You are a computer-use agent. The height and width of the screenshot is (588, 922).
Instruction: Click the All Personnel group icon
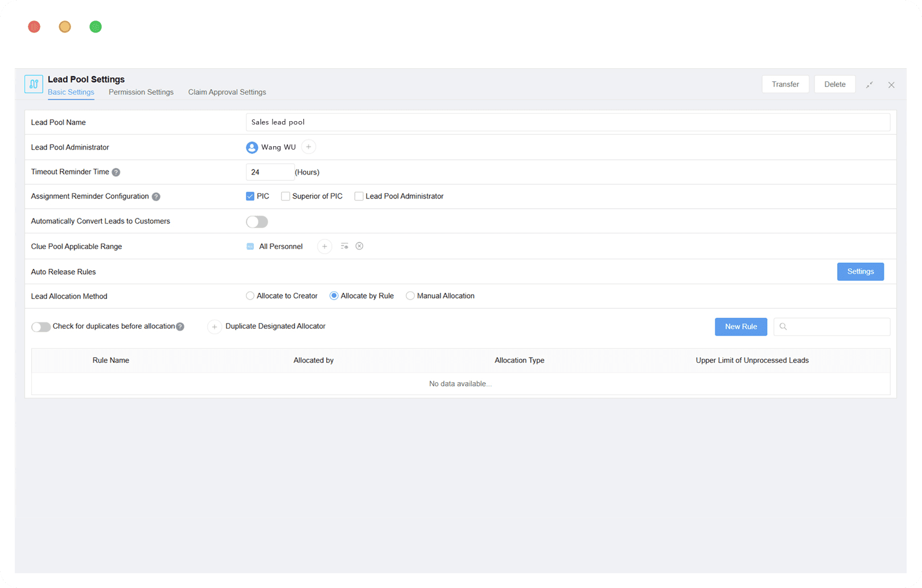coord(250,247)
